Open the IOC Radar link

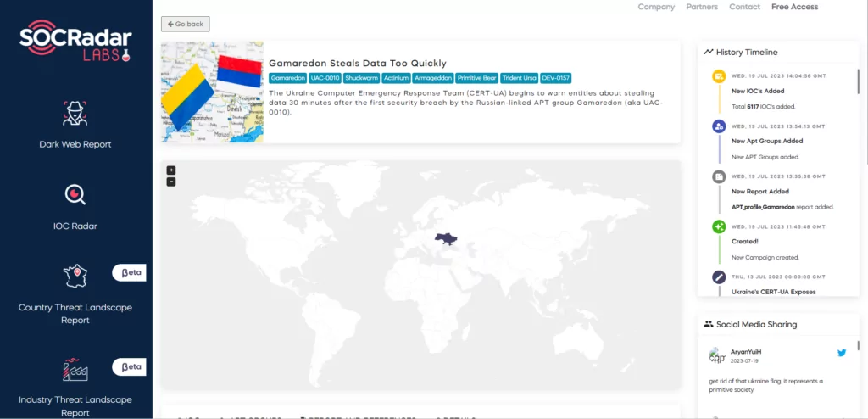point(75,226)
